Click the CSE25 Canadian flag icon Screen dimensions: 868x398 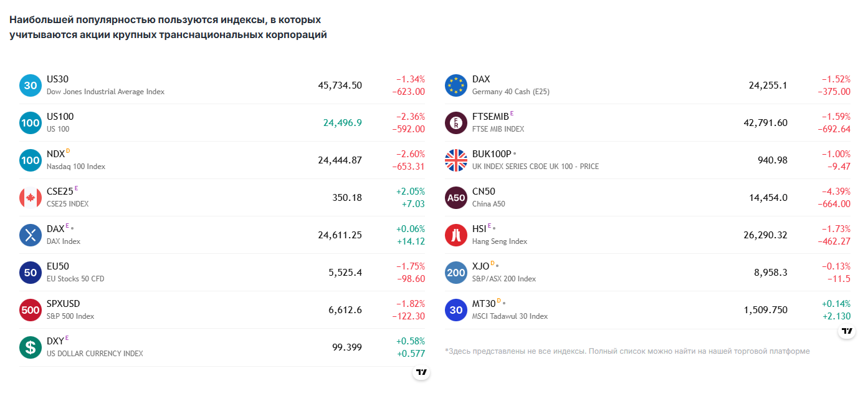click(31, 198)
